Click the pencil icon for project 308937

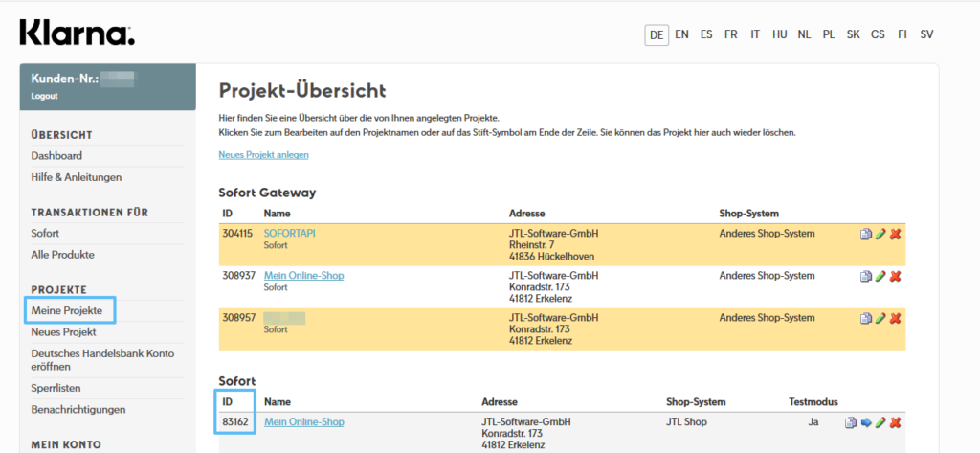(x=880, y=276)
